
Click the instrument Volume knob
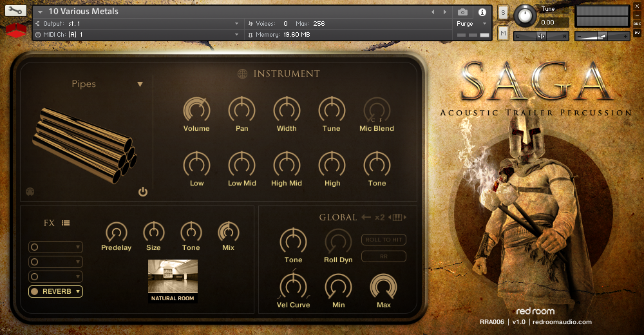pyautogui.click(x=196, y=110)
